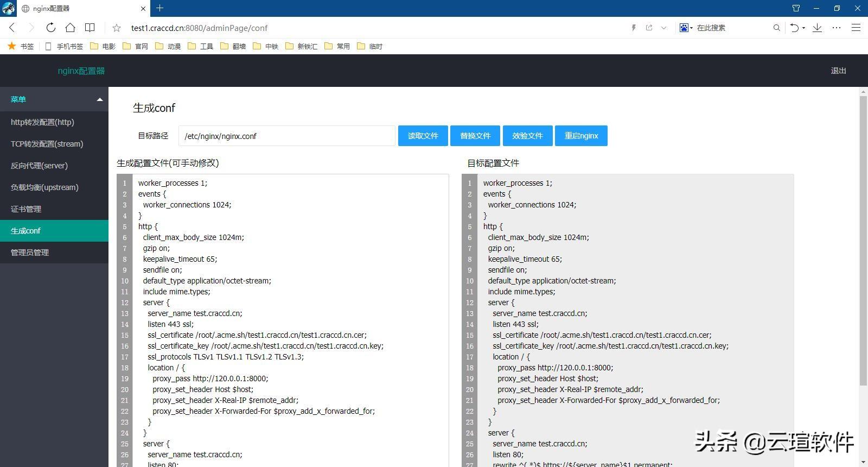Click 'listen 80;' in target config file

point(508,455)
